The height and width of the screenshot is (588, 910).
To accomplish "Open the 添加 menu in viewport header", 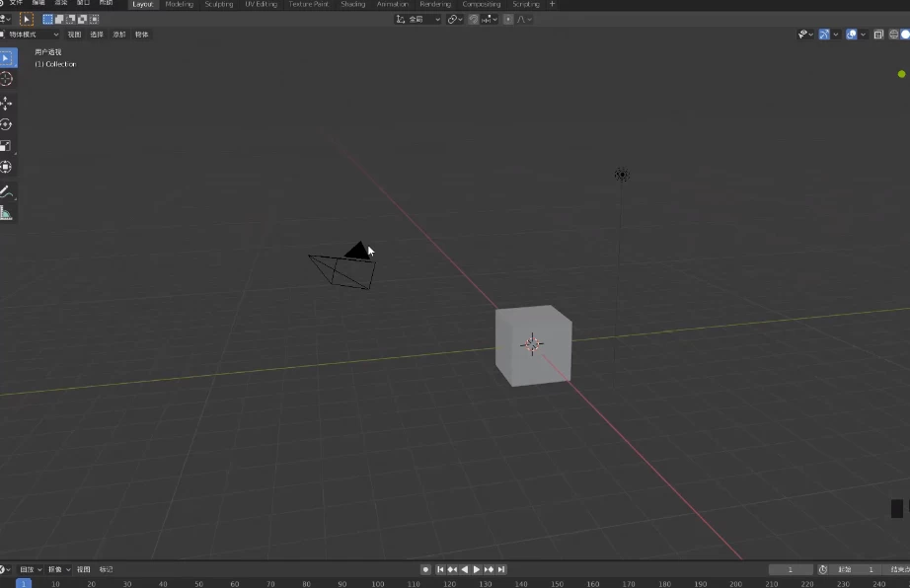I will (119, 35).
